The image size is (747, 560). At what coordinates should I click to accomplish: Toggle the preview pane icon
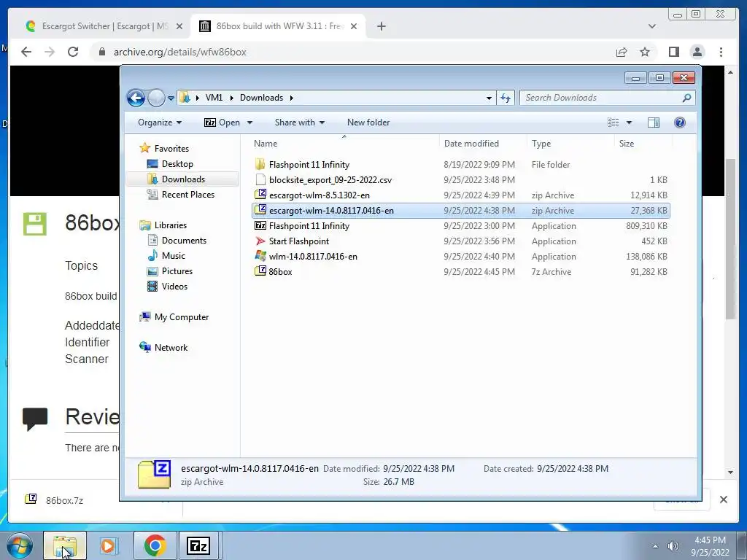pyautogui.click(x=653, y=122)
